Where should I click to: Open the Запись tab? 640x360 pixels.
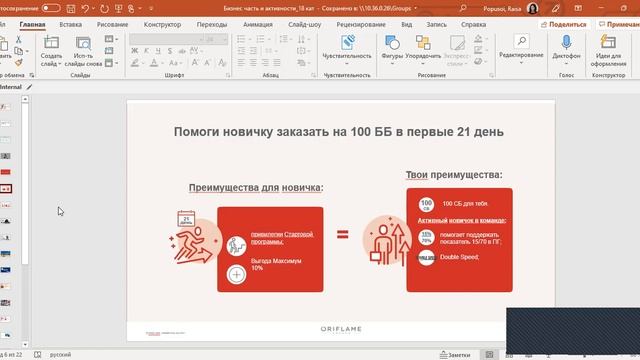(x=436, y=24)
